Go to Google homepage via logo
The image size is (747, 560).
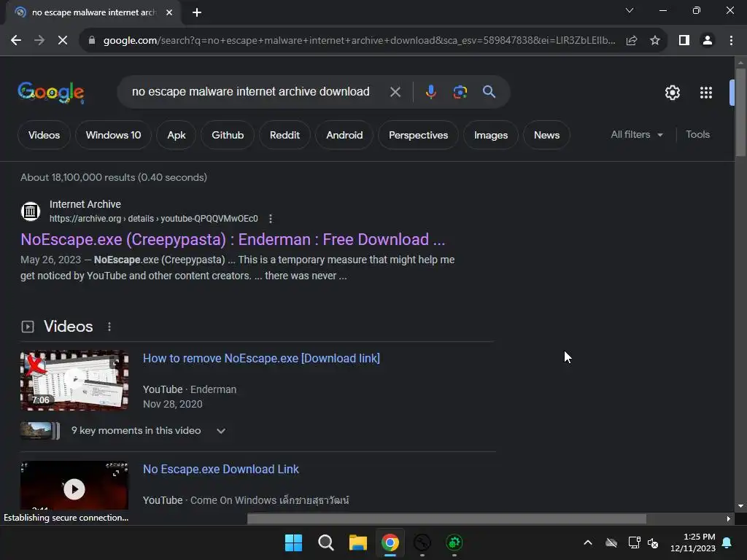point(51,93)
